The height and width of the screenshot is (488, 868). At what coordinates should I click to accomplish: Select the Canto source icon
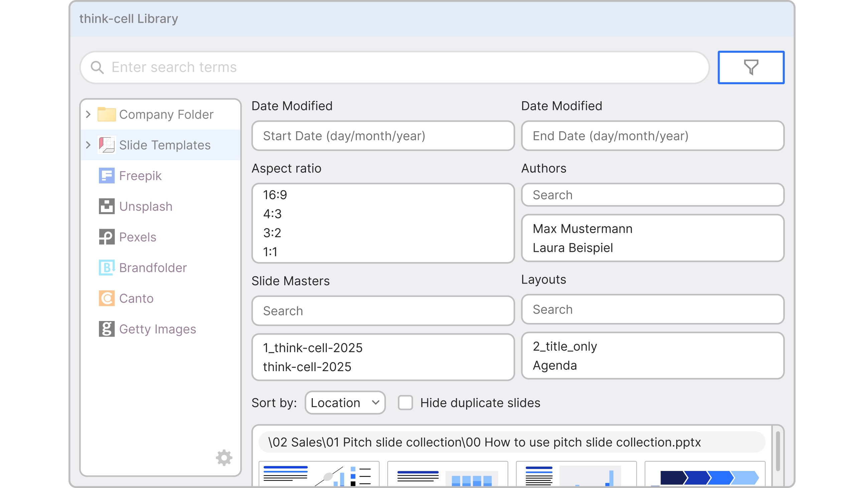point(107,298)
